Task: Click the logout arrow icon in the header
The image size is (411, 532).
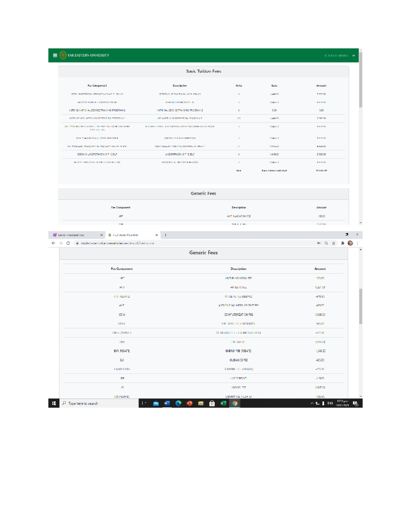Action: [354, 55]
